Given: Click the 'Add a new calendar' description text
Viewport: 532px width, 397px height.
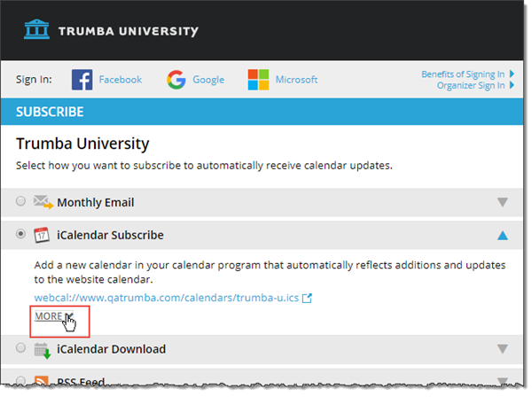Looking at the screenshot, I should pyautogui.click(x=270, y=272).
